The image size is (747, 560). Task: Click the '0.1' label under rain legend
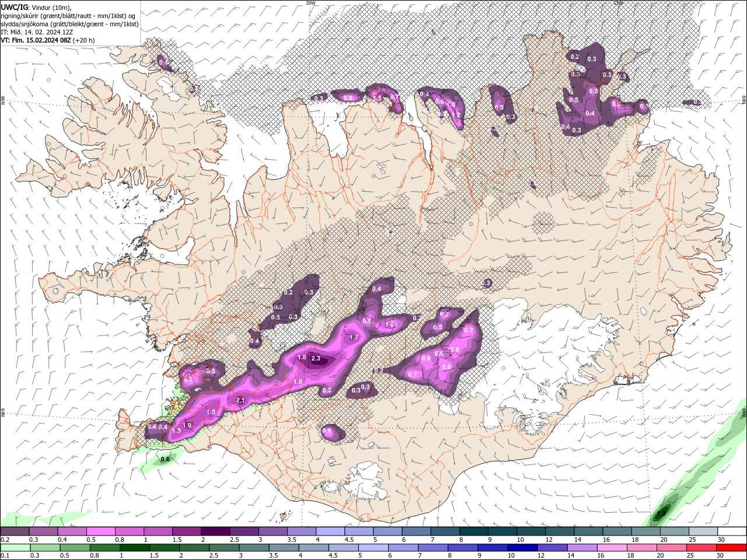pyautogui.click(x=4, y=554)
